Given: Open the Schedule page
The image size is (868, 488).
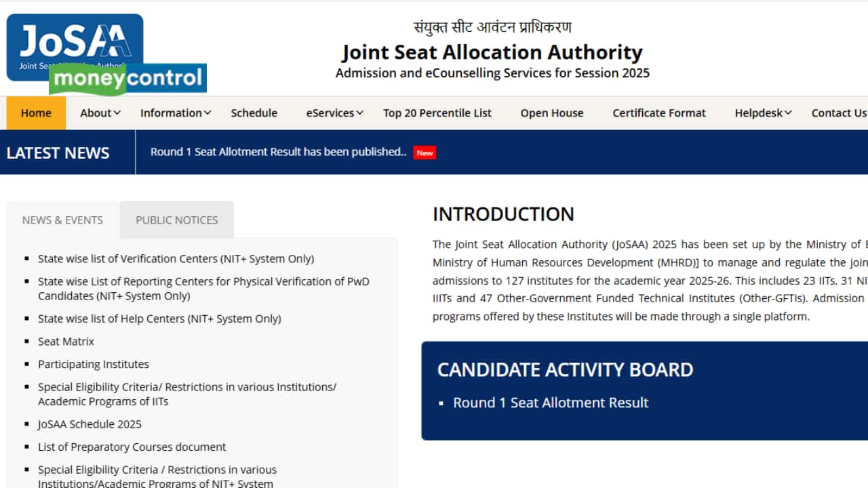Looking at the screenshot, I should click(x=254, y=113).
